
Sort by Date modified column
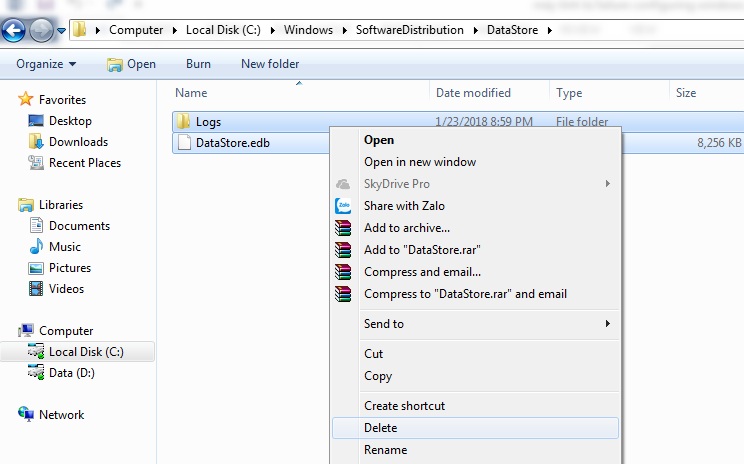click(473, 93)
